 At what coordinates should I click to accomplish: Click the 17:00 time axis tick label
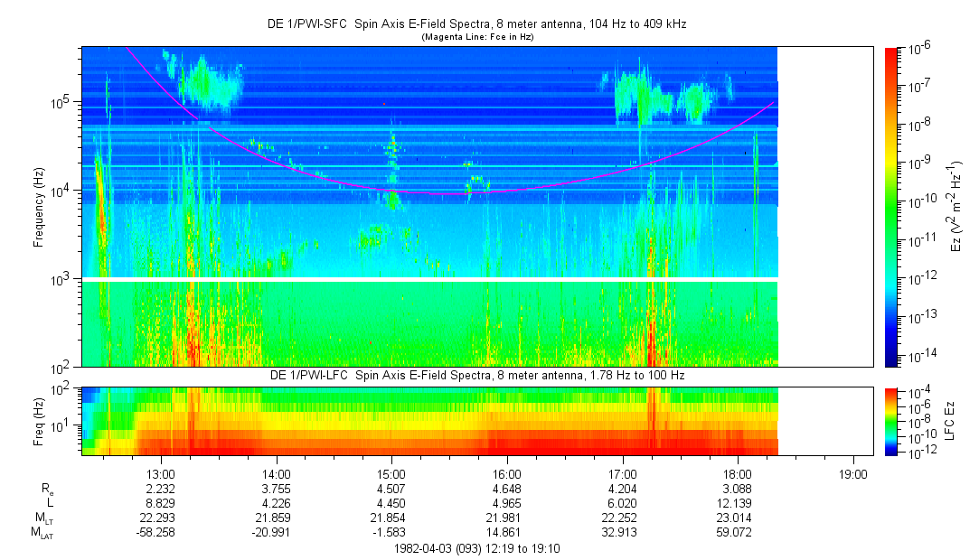622,473
